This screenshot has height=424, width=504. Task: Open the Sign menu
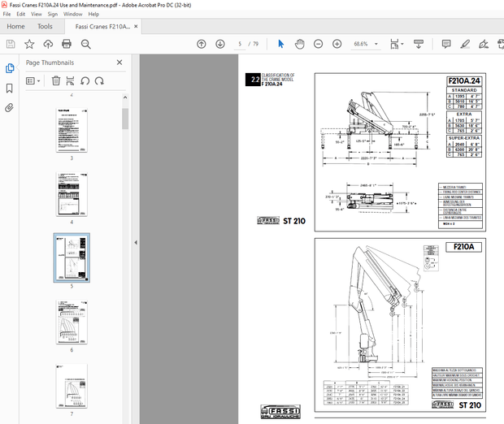point(52,14)
